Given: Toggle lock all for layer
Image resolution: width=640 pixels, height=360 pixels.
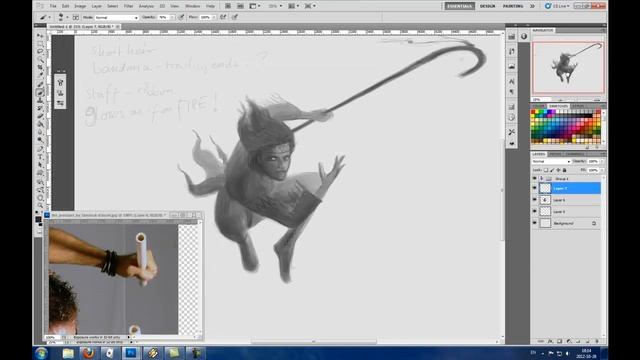Looking at the screenshot, I should [564, 170].
